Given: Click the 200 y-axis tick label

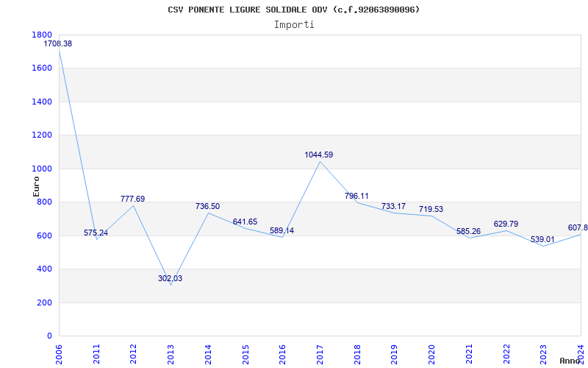Looking at the screenshot, I should (x=45, y=302).
